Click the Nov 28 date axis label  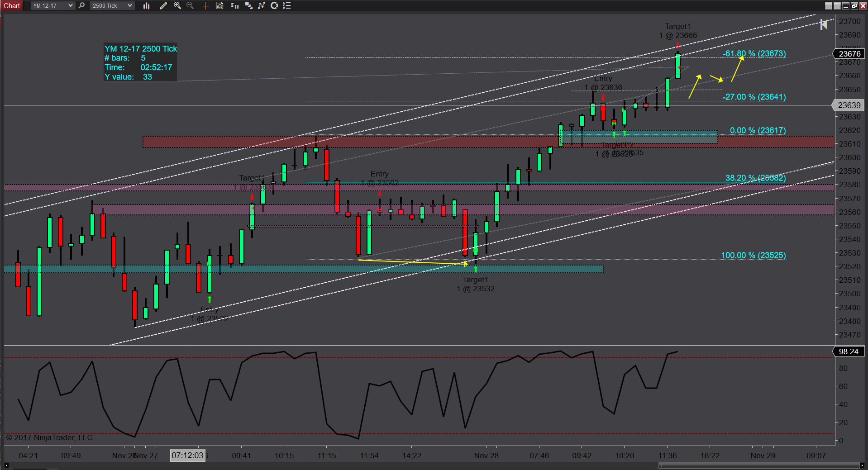click(486, 456)
